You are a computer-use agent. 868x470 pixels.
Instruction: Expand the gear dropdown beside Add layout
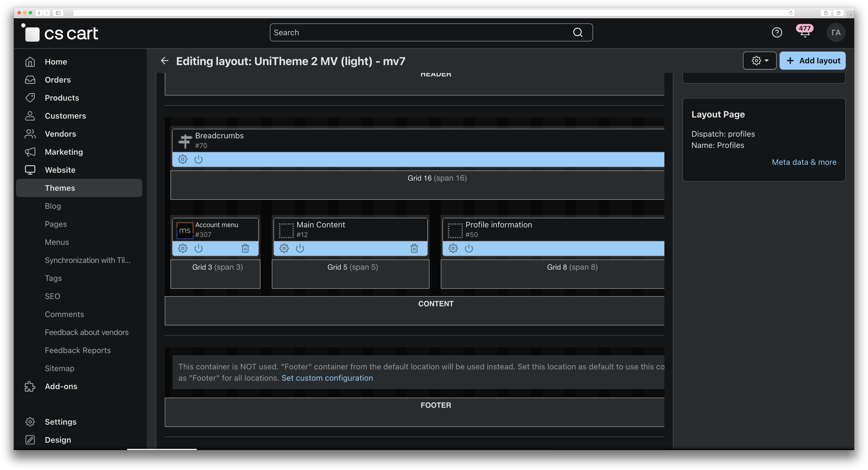click(760, 61)
